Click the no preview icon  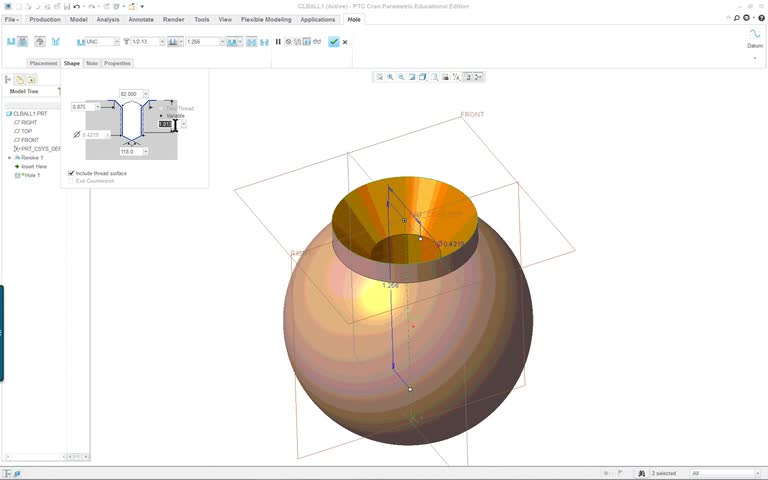click(x=288, y=42)
